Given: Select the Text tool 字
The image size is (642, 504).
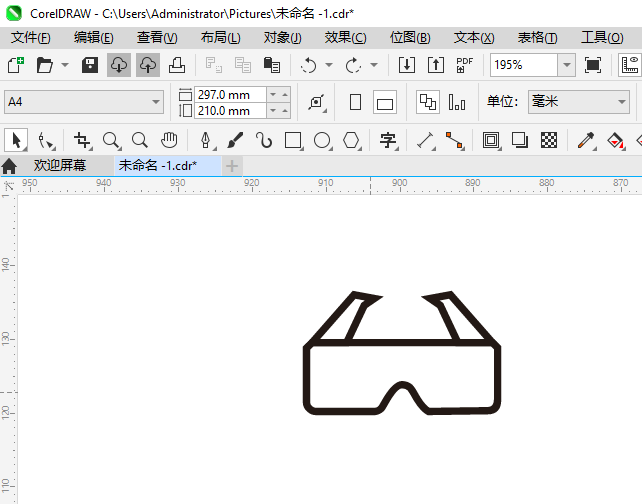Looking at the screenshot, I should click(x=388, y=140).
